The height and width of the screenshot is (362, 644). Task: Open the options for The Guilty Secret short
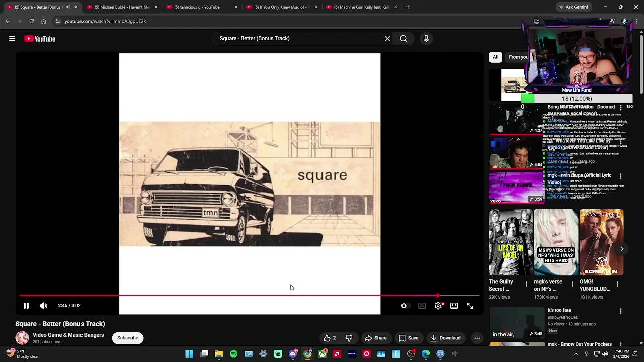(527, 284)
